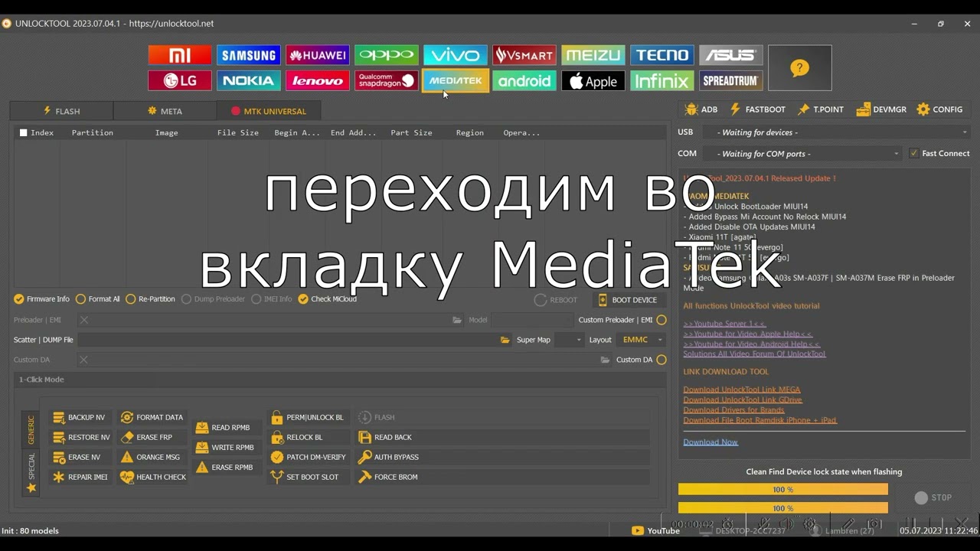This screenshot has width=980, height=551.
Task: Switch to the FLASH tab
Action: (x=61, y=111)
